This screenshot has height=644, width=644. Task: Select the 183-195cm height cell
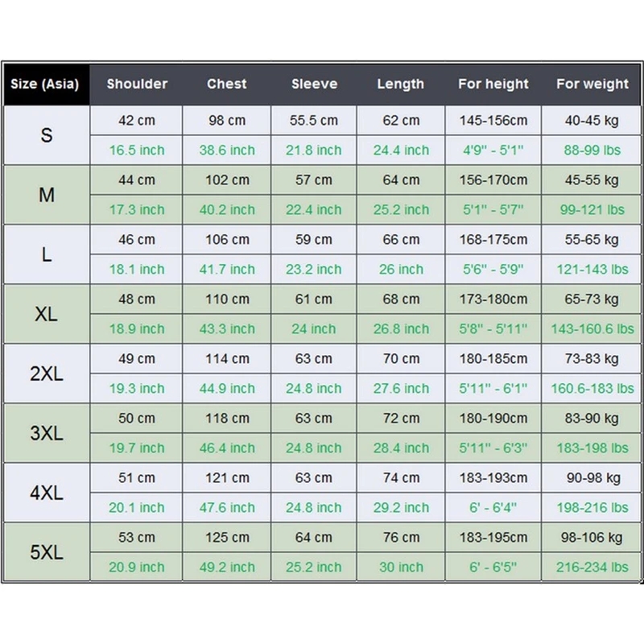pos(493,538)
